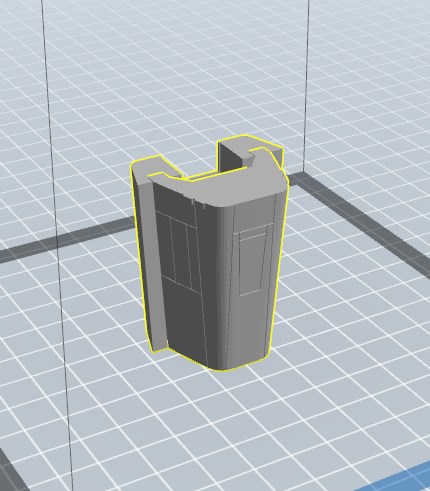The width and height of the screenshot is (430, 491).
Task: Click the yellow selection outline around the model
Action: click(136, 233)
